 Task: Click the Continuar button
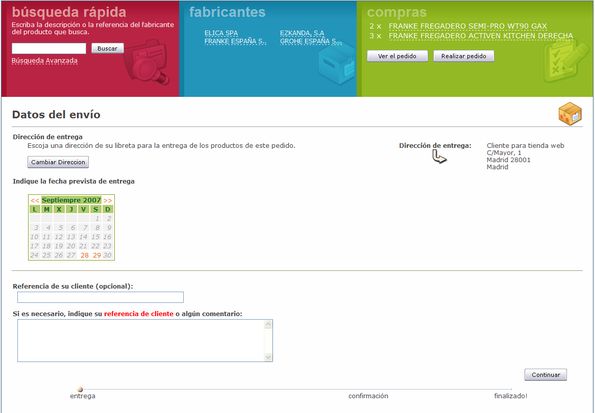[x=546, y=375]
